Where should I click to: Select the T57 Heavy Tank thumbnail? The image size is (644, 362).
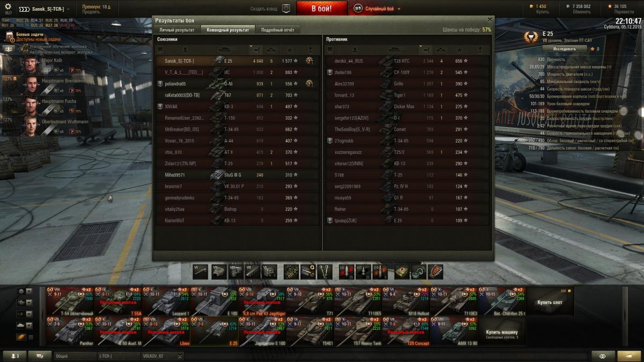358,332
